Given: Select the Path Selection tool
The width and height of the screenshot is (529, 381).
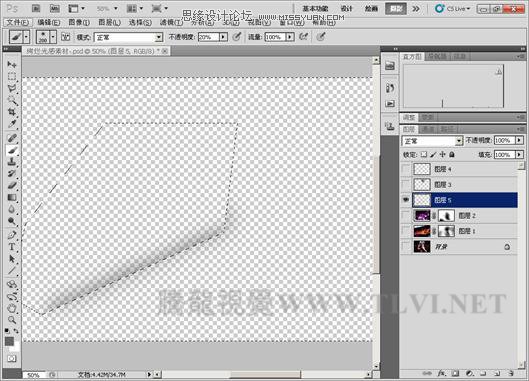Looking at the screenshot, I should pos(12,259).
